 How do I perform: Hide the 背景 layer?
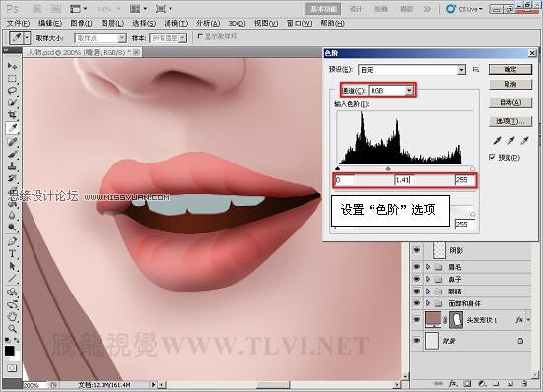coord(417,341)
